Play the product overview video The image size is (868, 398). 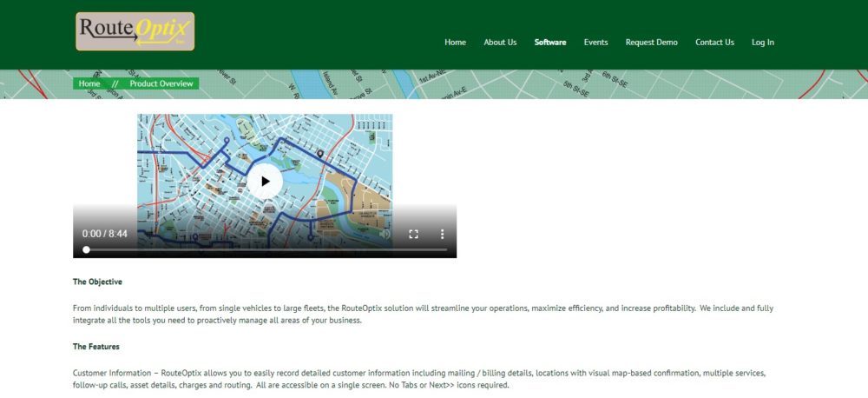[265, 182]
